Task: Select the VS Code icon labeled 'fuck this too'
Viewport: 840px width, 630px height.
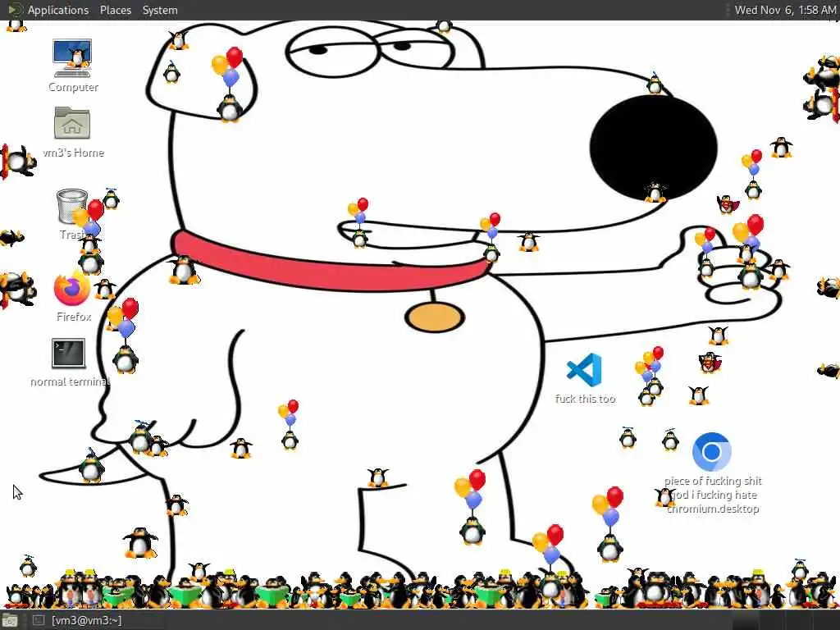Action: pyautogui.click(x=584, y=370)
